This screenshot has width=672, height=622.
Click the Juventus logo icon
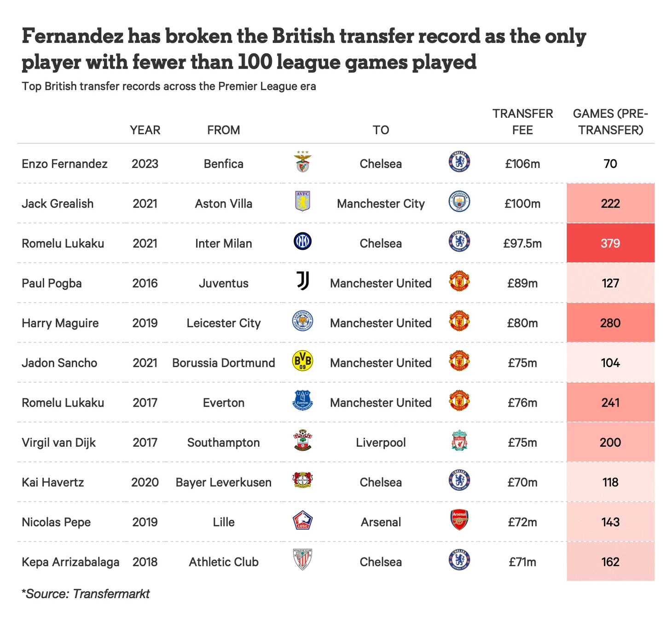point(302,281)
